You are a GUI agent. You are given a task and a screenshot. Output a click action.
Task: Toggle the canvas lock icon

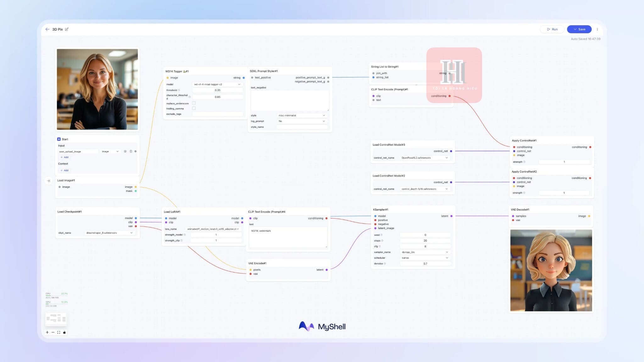click(x=64, y=332)
